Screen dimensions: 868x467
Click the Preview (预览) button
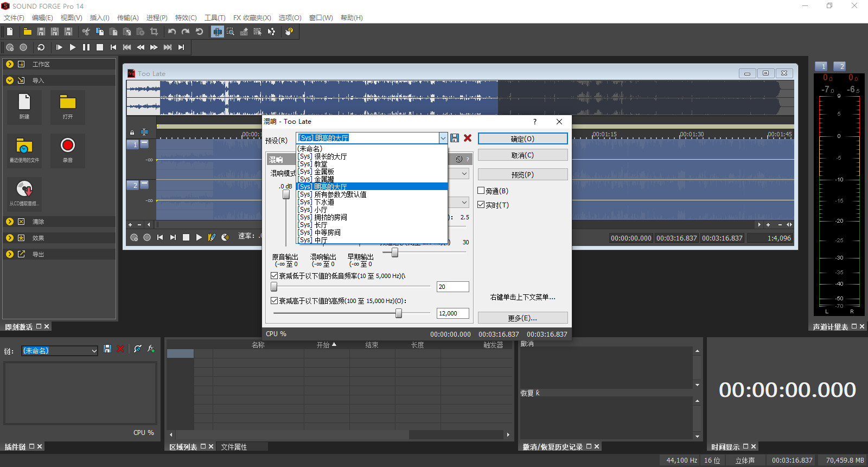tap(522, 175)
